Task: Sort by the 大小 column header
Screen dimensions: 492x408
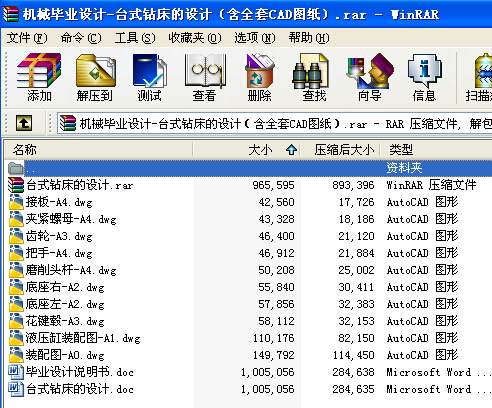Action: 247,150
